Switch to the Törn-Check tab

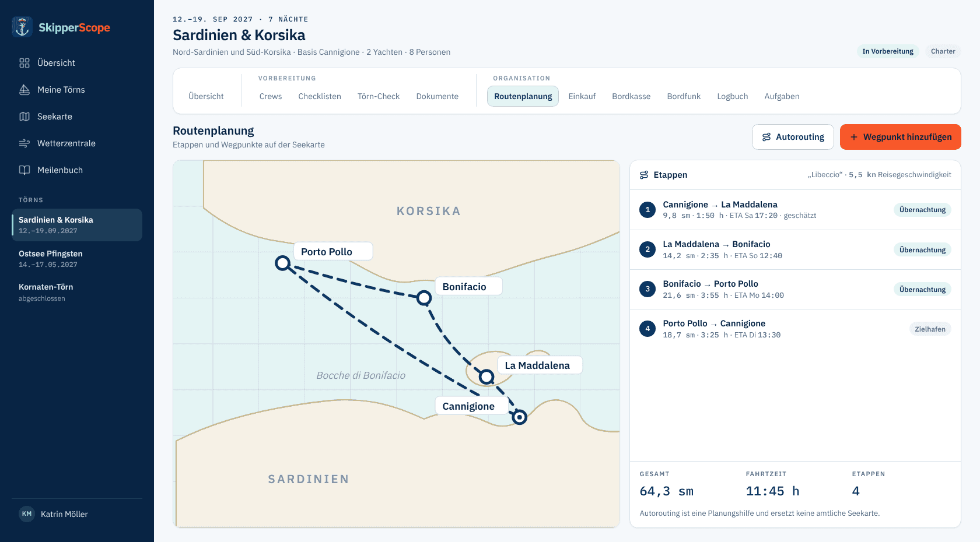tap(379, 96)
